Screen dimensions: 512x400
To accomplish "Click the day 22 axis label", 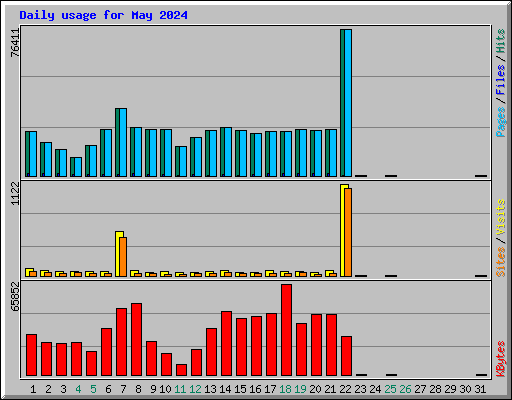I will pos(345,389).
